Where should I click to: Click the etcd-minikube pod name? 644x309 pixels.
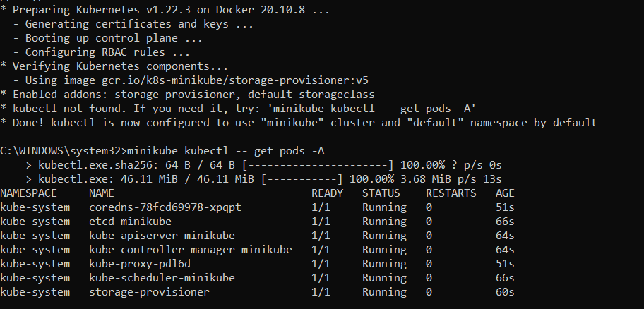130,222
